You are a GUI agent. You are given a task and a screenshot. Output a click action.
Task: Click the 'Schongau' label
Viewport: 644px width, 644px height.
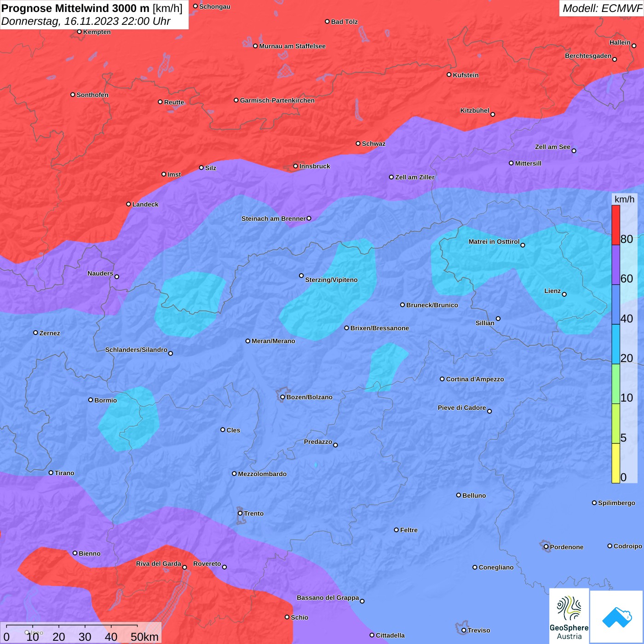tap(215, 6)
